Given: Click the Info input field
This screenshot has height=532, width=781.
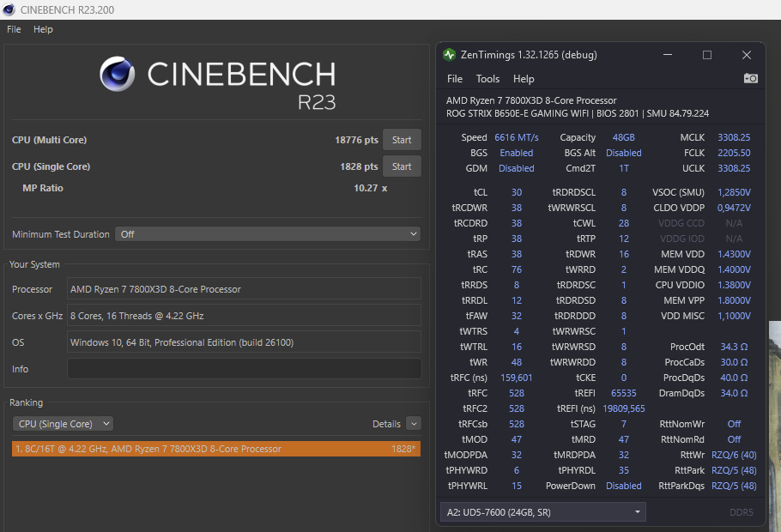Looking at the screenshot, I should click(244, 369).
